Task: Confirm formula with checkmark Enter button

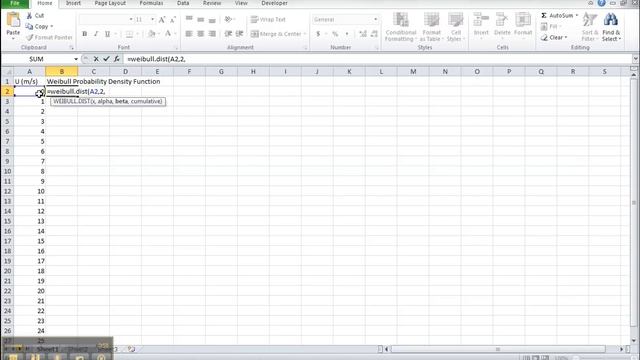Action: coord(107,59)
